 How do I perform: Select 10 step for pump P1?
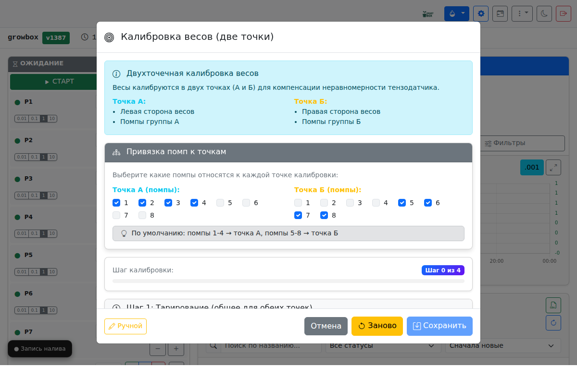coord(52,119)
